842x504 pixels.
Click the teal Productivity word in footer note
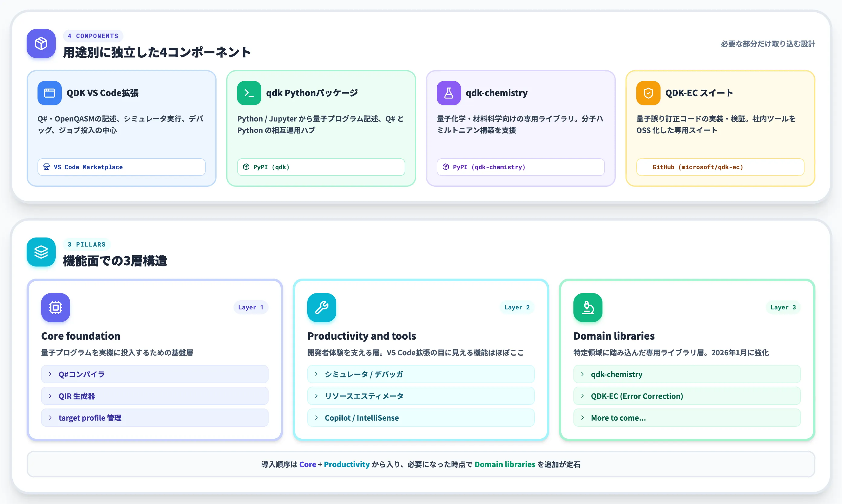pyautogui.click(x=347, y=464)
